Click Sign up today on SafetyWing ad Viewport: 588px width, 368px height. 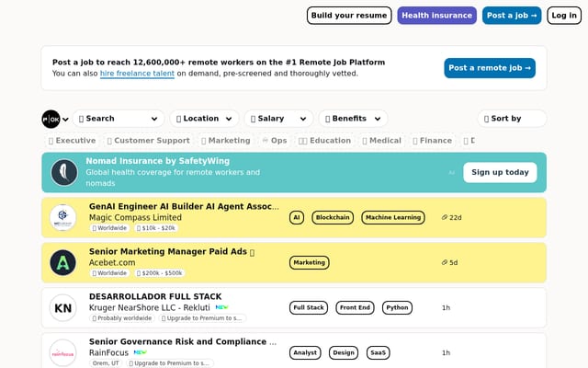coord(500,172)
